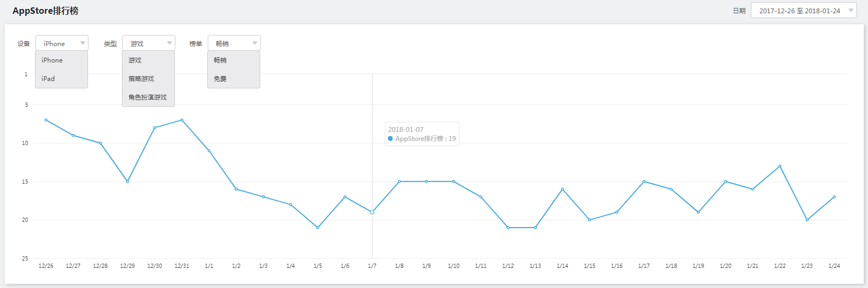Click the 1/22 data point on line
868x288 pixels.
(x=780, y=166)
